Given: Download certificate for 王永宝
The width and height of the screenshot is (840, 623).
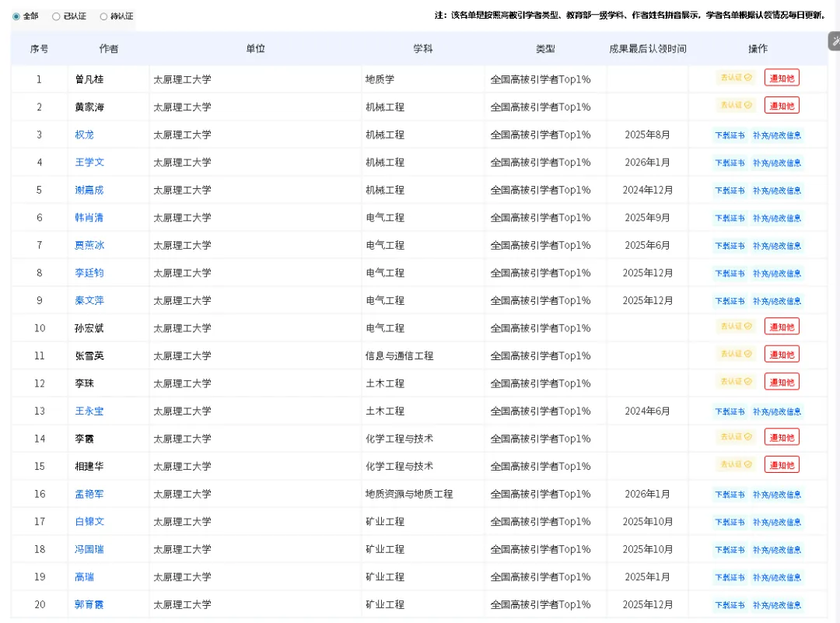Looking at the screenshot, I should (730, 412).
